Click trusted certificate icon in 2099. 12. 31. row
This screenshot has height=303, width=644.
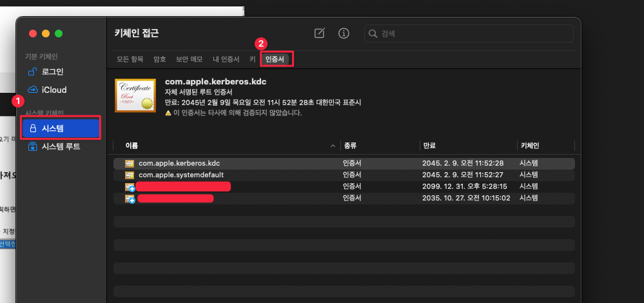130,187
